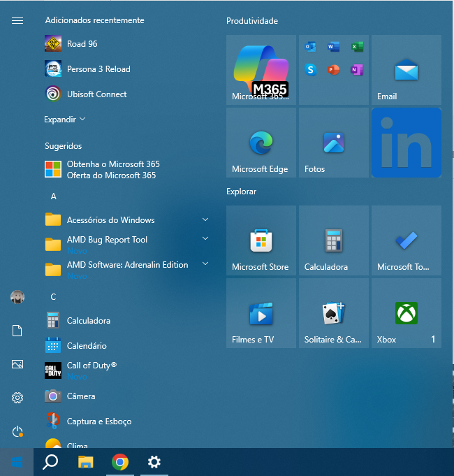Open the Fotos tile
454x476 pixels.
point(334,143)
